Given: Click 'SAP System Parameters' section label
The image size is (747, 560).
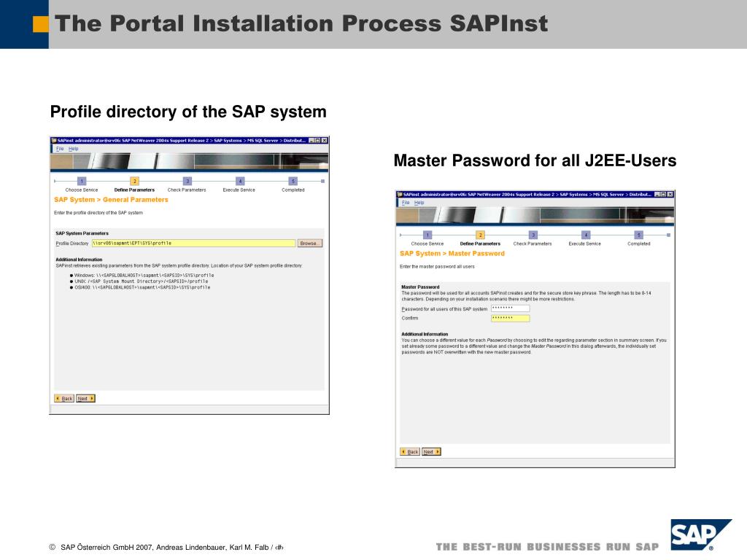Looking at the screenshot, I should 82,233.
